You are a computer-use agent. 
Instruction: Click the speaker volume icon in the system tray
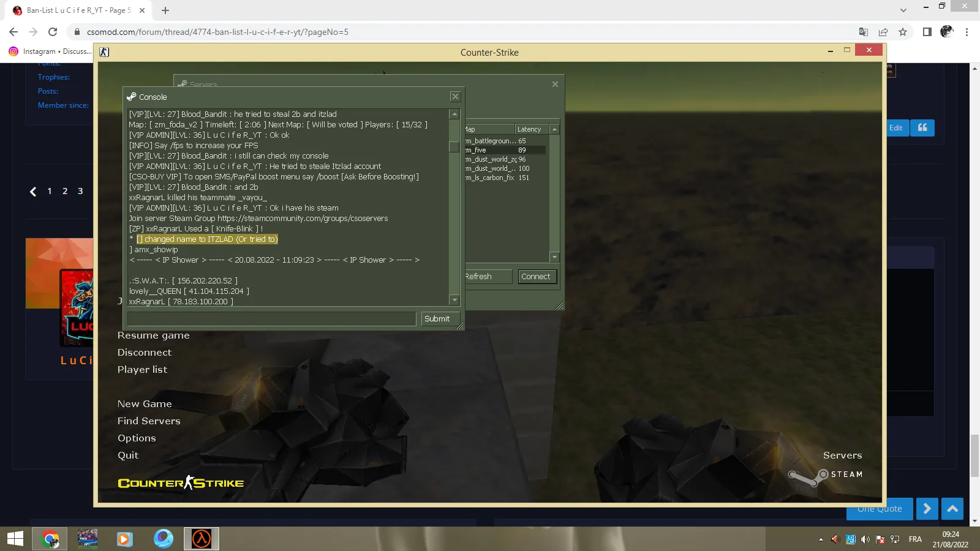(865, 539)
